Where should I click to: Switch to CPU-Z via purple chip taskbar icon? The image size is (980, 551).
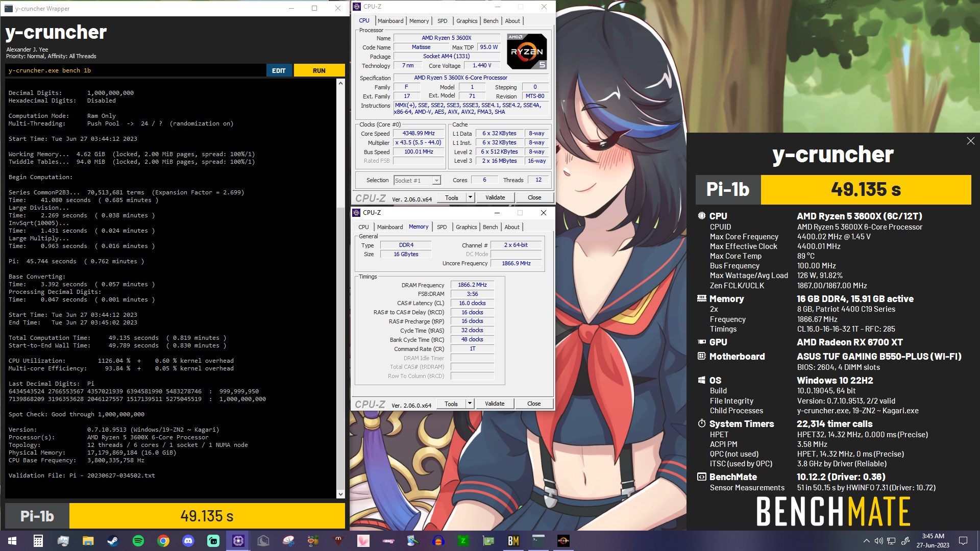tap(238, 541)
